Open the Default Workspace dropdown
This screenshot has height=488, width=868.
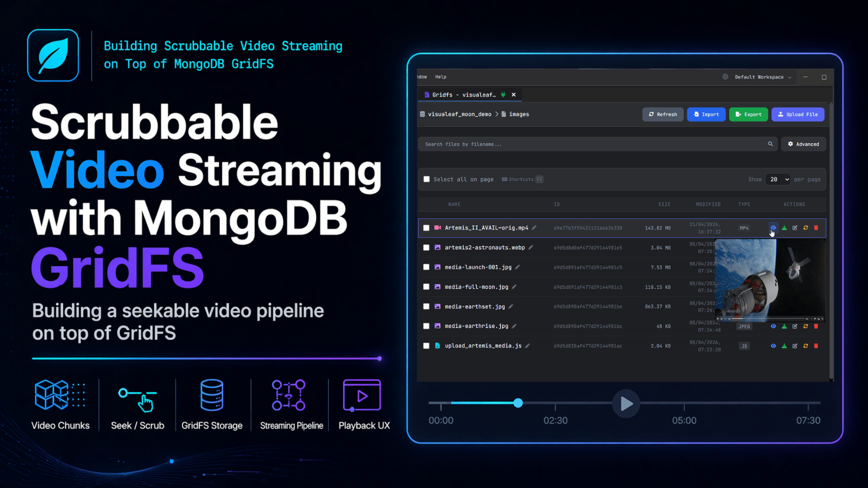(x=763, y=77)
